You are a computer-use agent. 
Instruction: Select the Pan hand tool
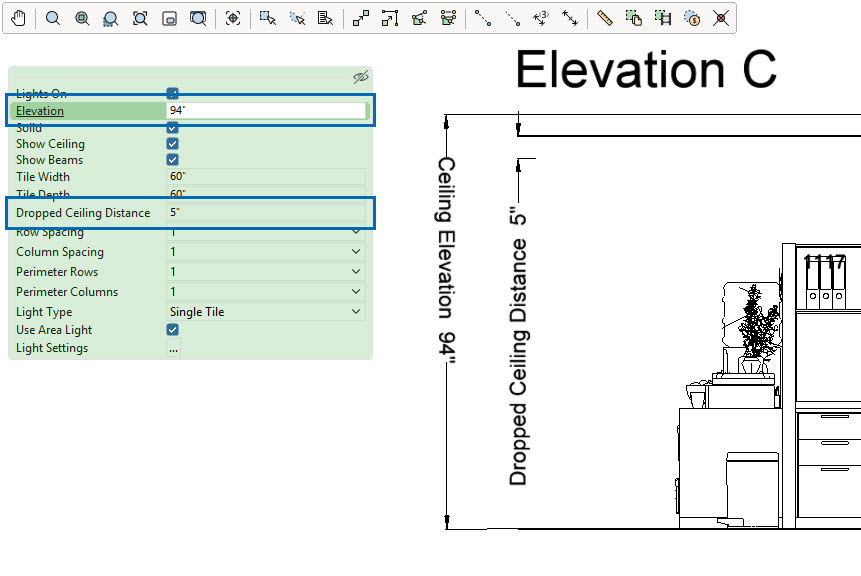click(x=19, y=18)
